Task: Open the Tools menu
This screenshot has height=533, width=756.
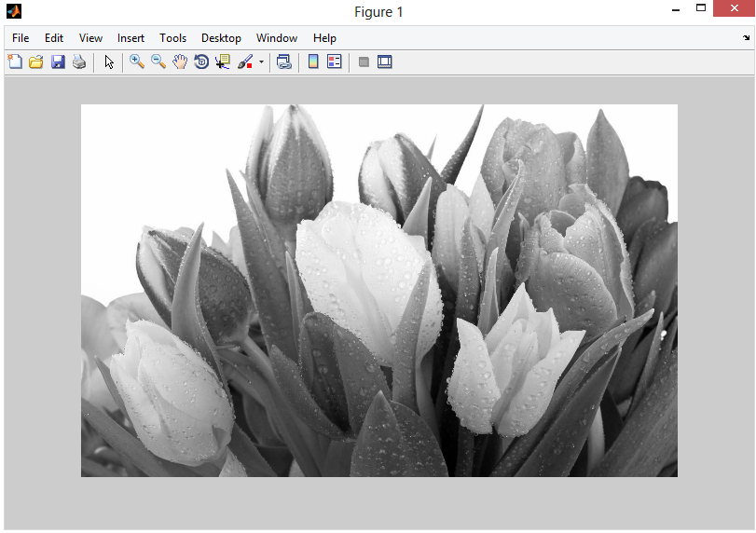Action: (173, 38)
